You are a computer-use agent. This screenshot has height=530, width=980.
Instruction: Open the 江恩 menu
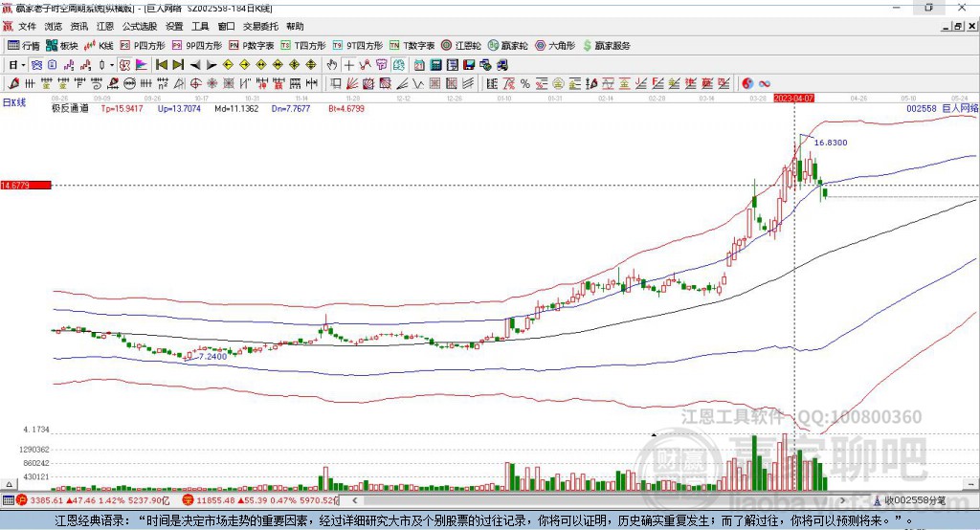(x=105, y=26)
